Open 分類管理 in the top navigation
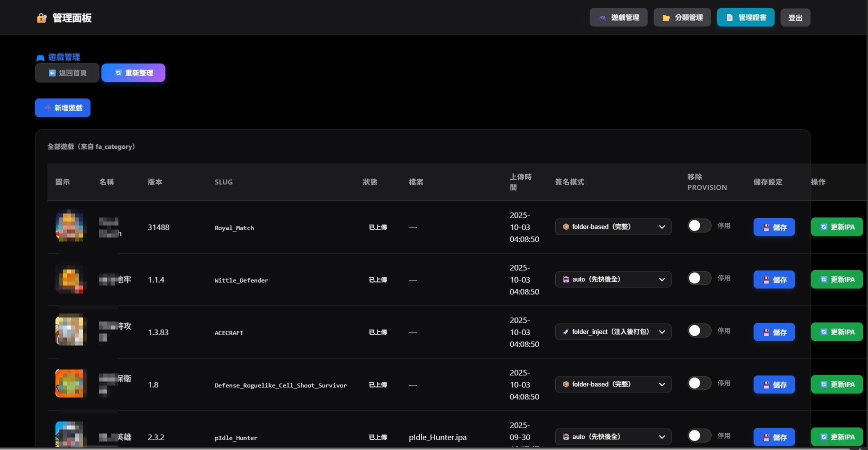 point(682,17)
